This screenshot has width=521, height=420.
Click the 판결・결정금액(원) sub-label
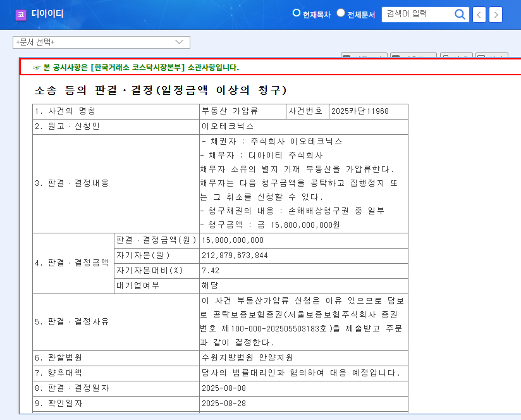157,240
